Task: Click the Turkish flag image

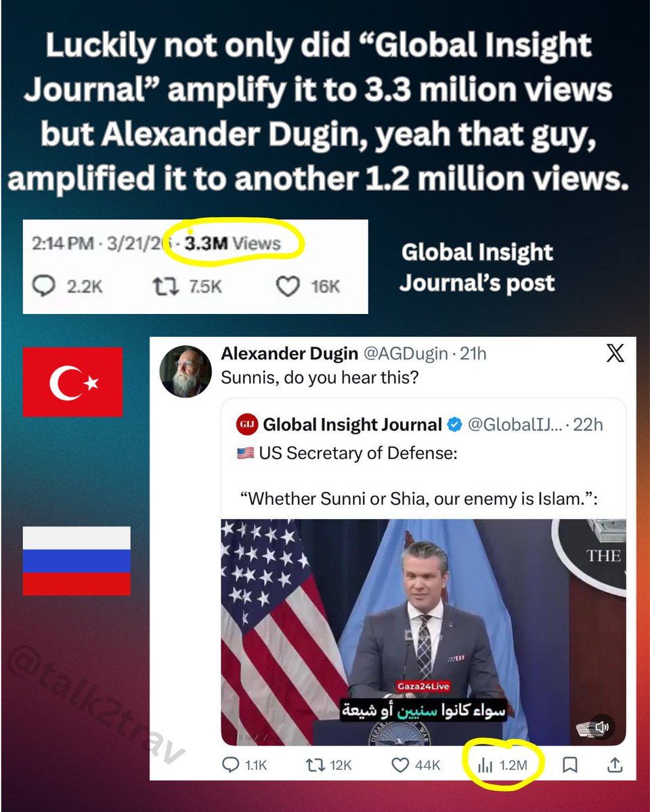Action: 72,382
